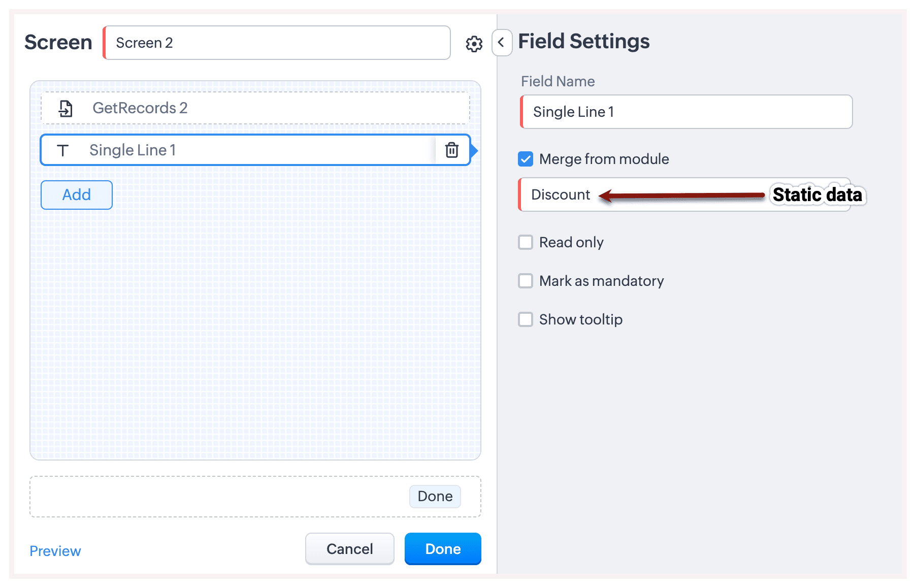The image size is (916, 588).
Task: Open screen settings gear icon
Action: click(474, 44)
